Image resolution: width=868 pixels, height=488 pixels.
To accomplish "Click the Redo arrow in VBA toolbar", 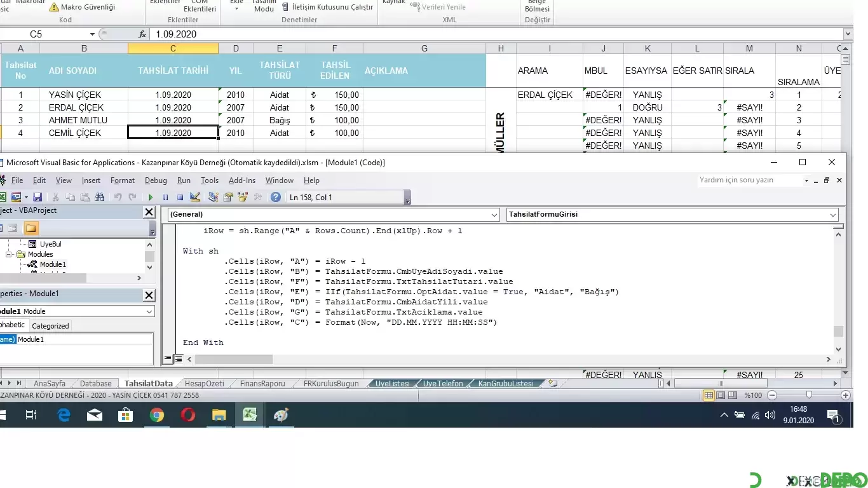I will point(132,197).
